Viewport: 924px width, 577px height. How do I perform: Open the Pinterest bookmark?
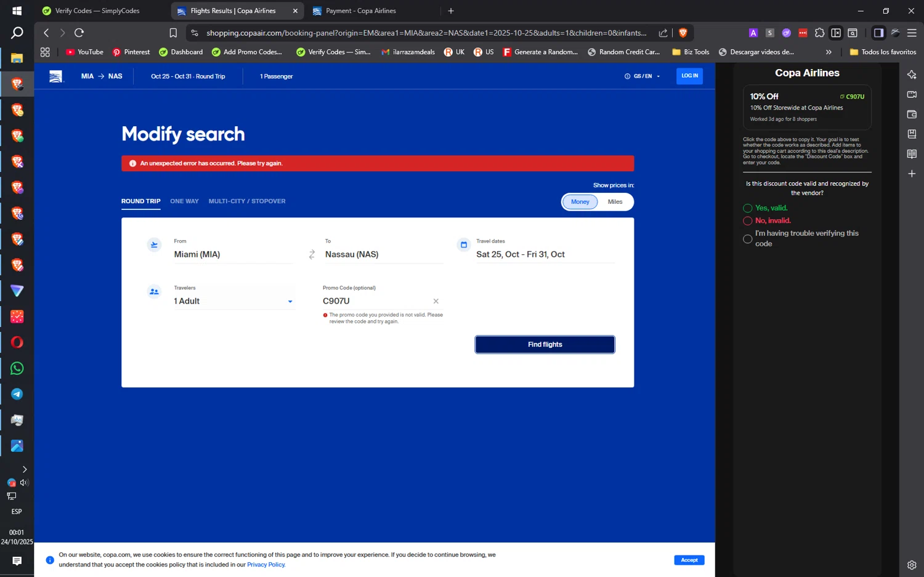(x=131, y=52)
